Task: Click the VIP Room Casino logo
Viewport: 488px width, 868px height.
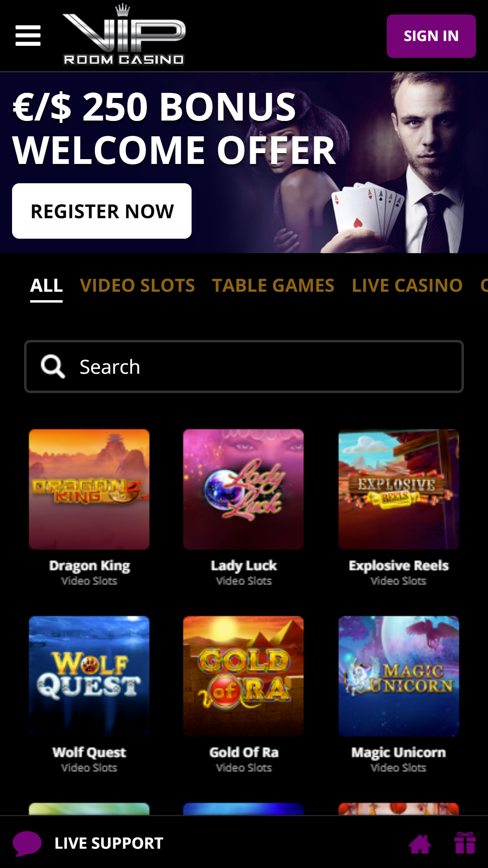Action: tap(124, 35)
